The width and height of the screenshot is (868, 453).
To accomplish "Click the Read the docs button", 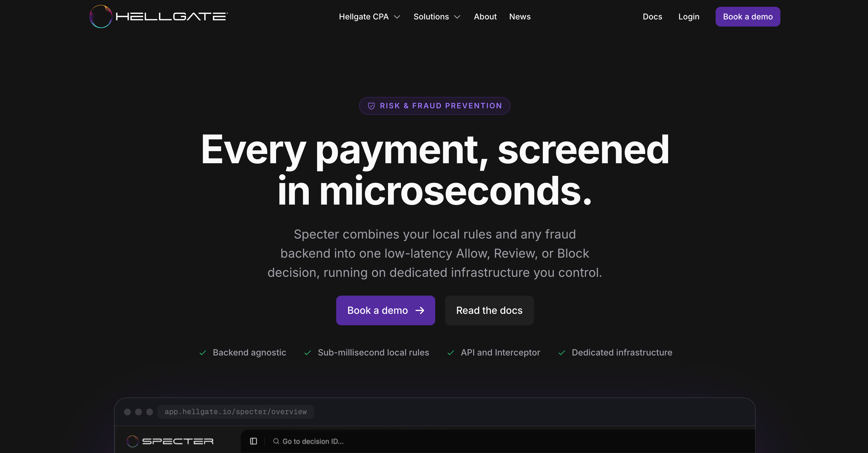I will click(x=489, y=310).
